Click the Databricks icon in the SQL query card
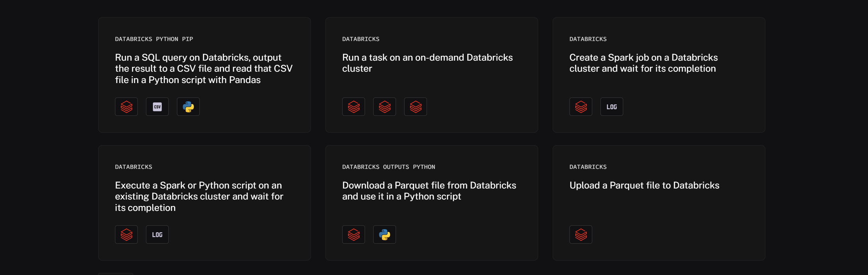Image resolution: width=868 pixels, height=275 pixels. pyautogui.click(x=126, y=107)
